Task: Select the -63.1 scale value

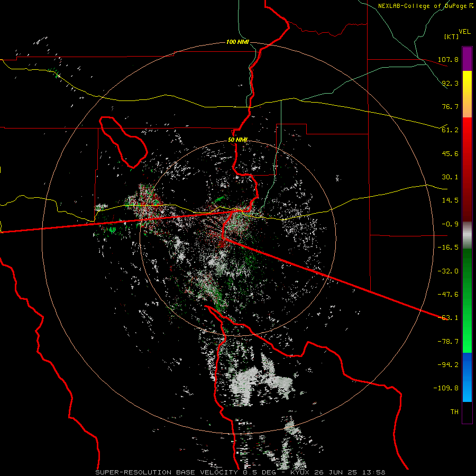Action: pos(448,318)
